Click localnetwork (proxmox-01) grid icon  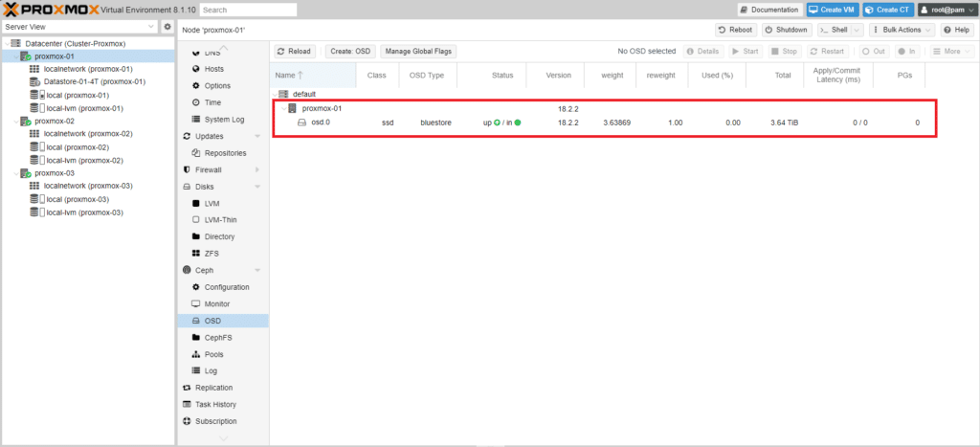(35, 69)
